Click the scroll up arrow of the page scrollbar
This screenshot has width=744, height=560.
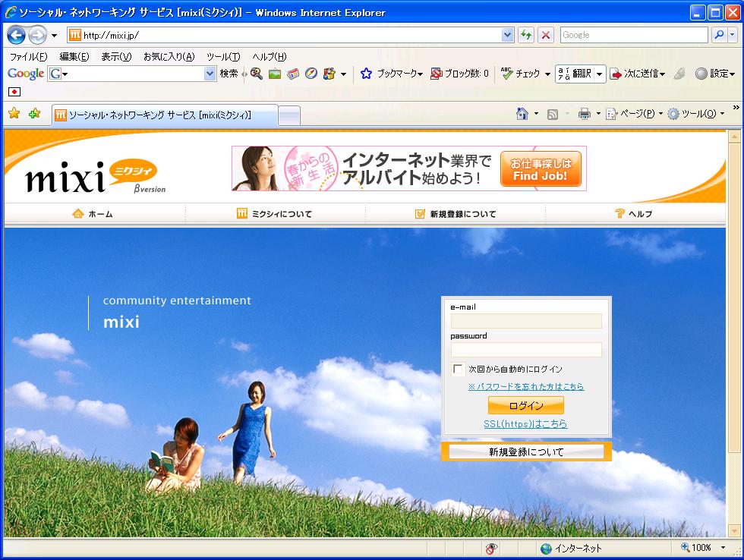[734, 136]
